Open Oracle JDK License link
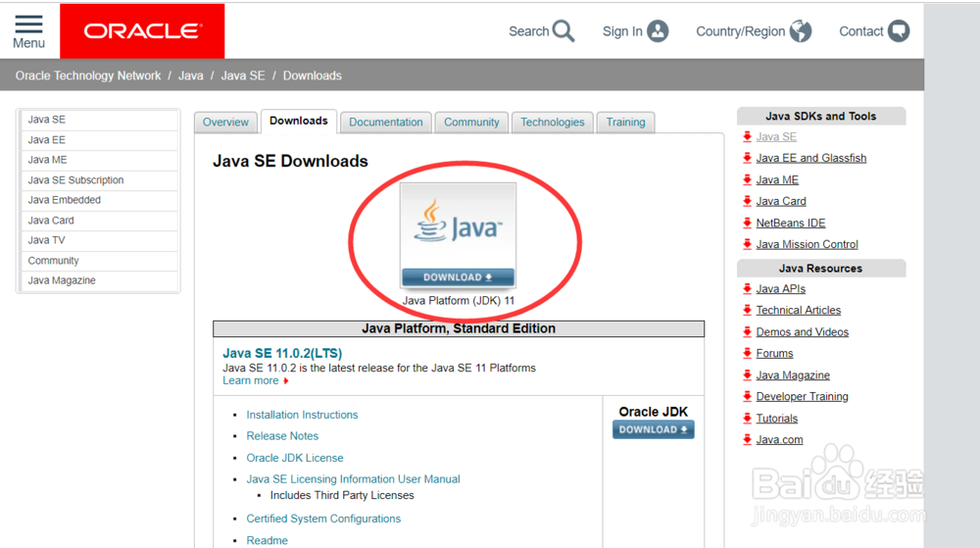 [x=295, y=458]
